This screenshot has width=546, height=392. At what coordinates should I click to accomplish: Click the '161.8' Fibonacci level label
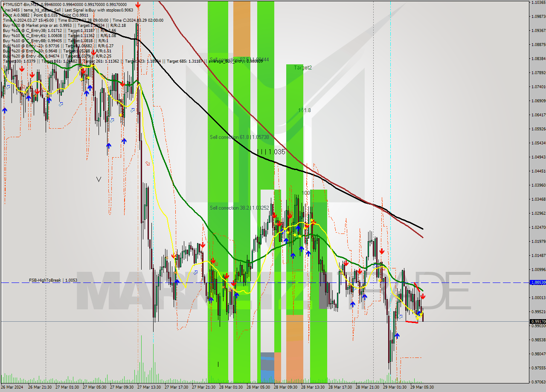[x=305, y=110]
